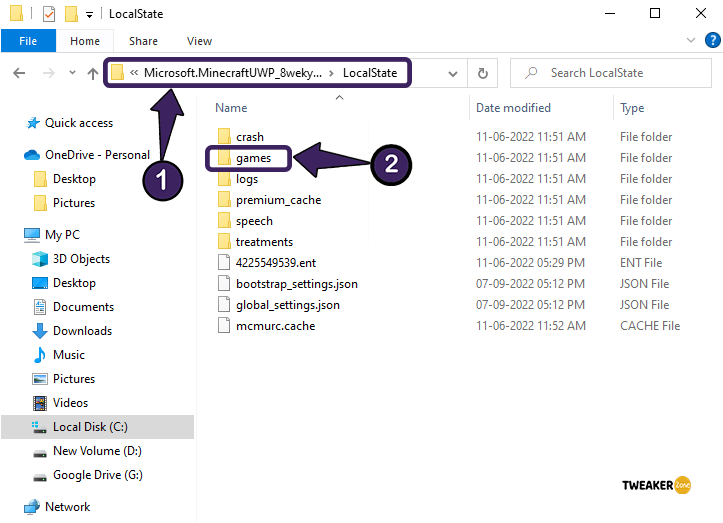Sort by the Type column header
This screenshot has height=523, width=723.
[632, 108]
